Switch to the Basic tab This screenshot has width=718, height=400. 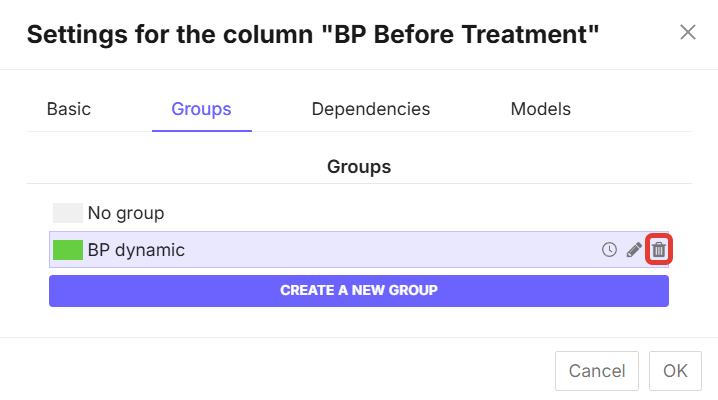[x=69, y=109]
